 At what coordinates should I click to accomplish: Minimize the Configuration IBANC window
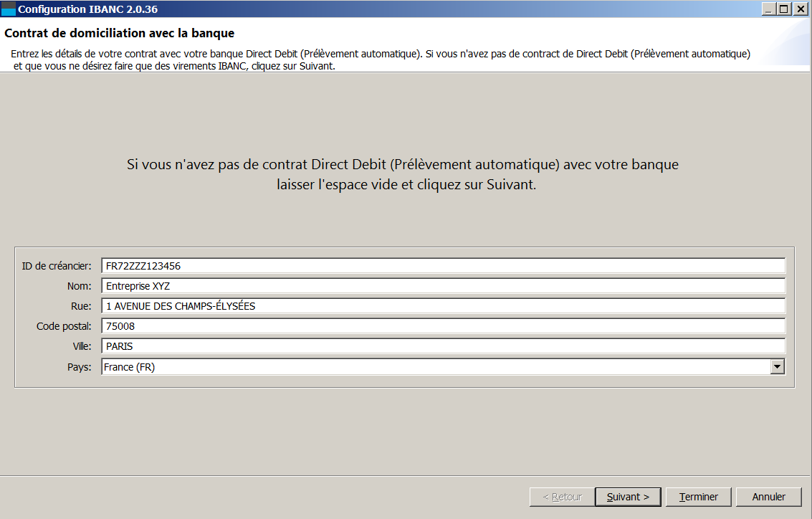tap(769, 9)
